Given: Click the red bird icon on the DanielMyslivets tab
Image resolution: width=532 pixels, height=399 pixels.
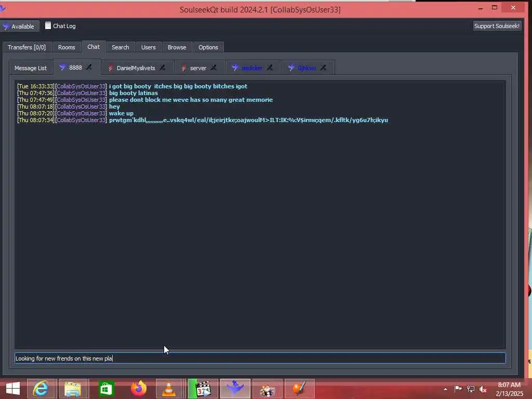Looking at the screenshot, I should 110,68.
